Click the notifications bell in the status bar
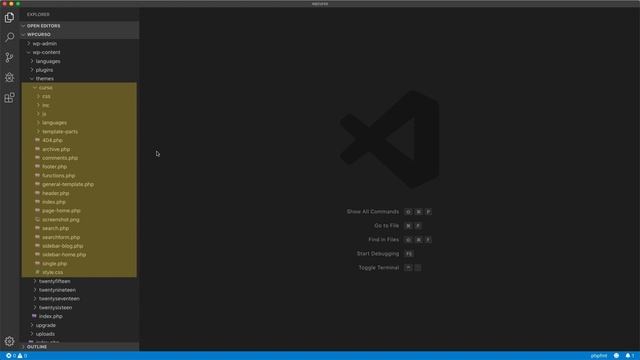The height and width of the screenshot is (360, 640). (630, 356)
